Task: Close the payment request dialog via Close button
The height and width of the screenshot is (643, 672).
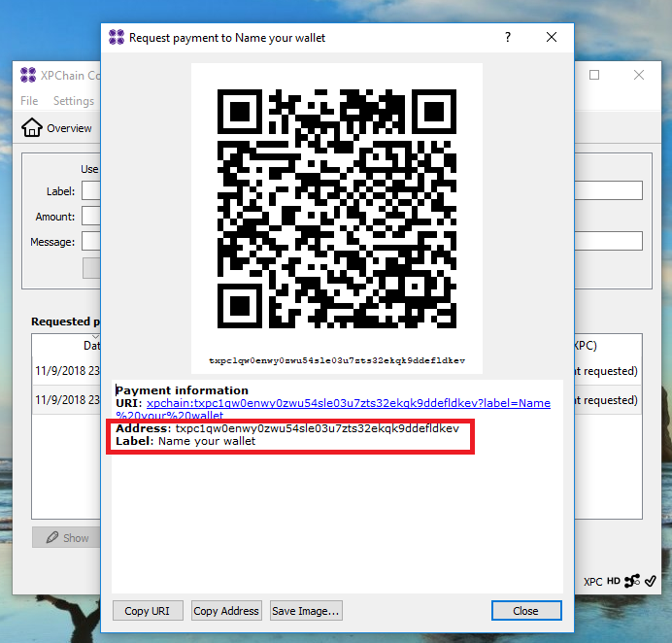Action: click(x=526, y=610)
